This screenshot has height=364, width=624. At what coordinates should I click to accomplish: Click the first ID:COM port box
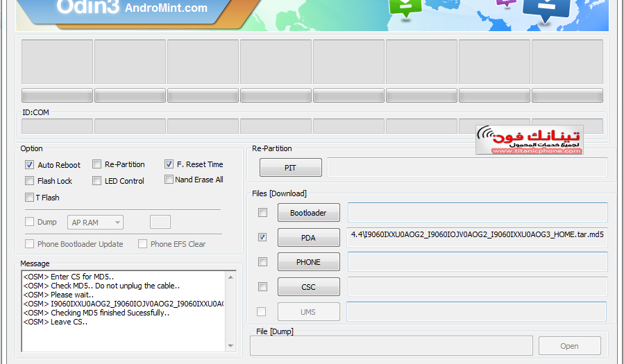pyautogui.click(x=58, y=126)
